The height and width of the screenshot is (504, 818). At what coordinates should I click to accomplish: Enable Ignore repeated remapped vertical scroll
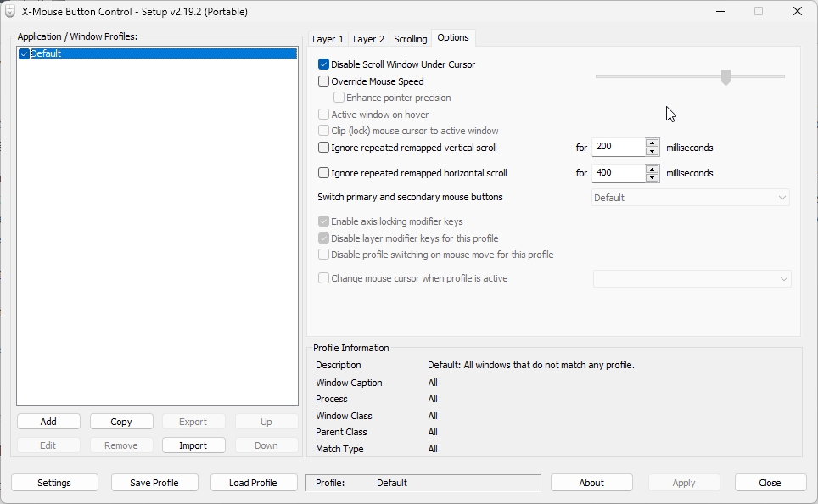[x=323, y=147]
